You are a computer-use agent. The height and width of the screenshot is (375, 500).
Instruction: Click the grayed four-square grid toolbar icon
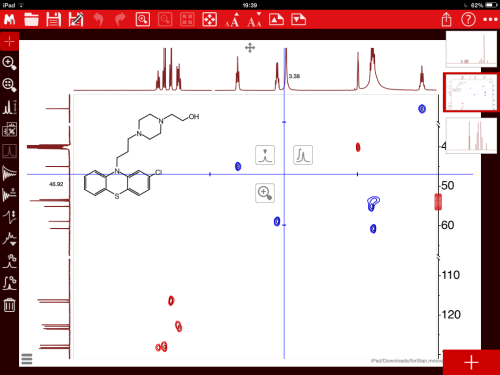[x=187, y=20]
